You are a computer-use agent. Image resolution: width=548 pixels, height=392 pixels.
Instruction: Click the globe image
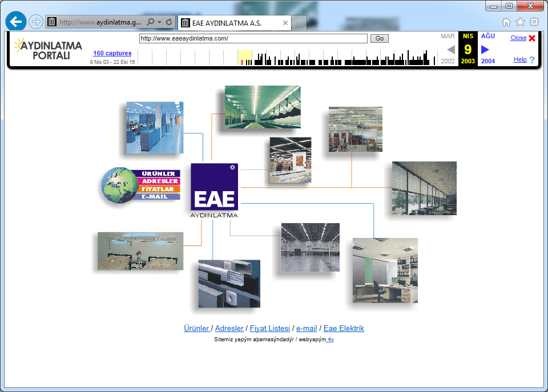(x=119, y=185)
